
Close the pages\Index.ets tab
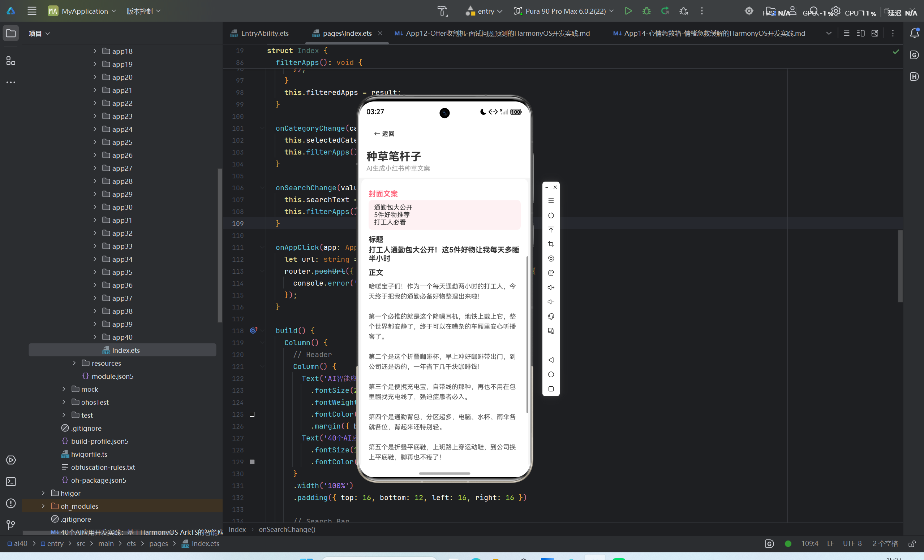pyautogui.click(x=380, y=33)
